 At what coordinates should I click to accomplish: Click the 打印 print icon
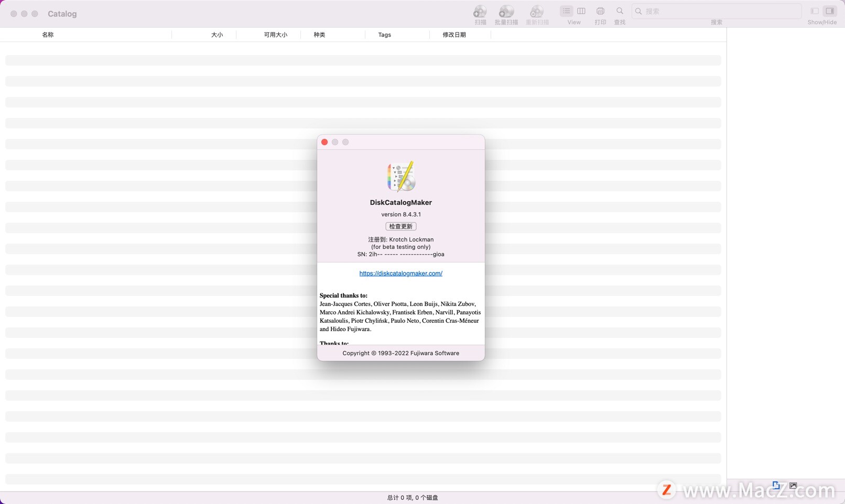[x=600, y=11]
